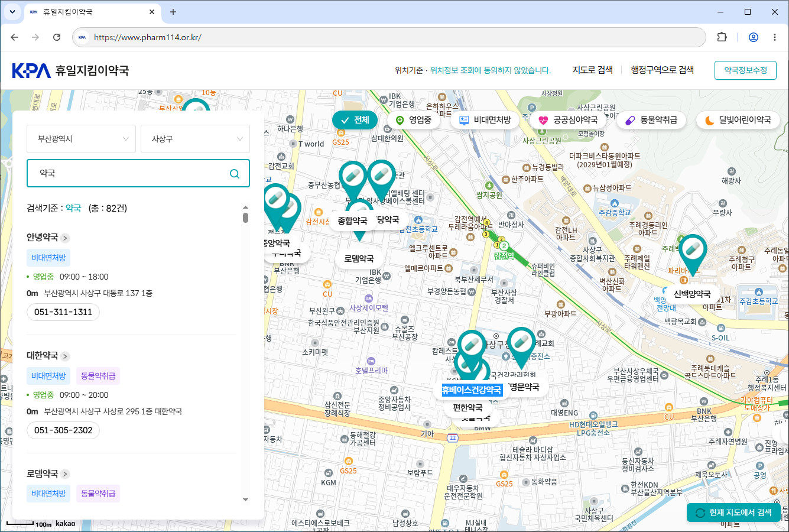Click the results list scroll up arrow
789x532 pixels.
(245, 207)
